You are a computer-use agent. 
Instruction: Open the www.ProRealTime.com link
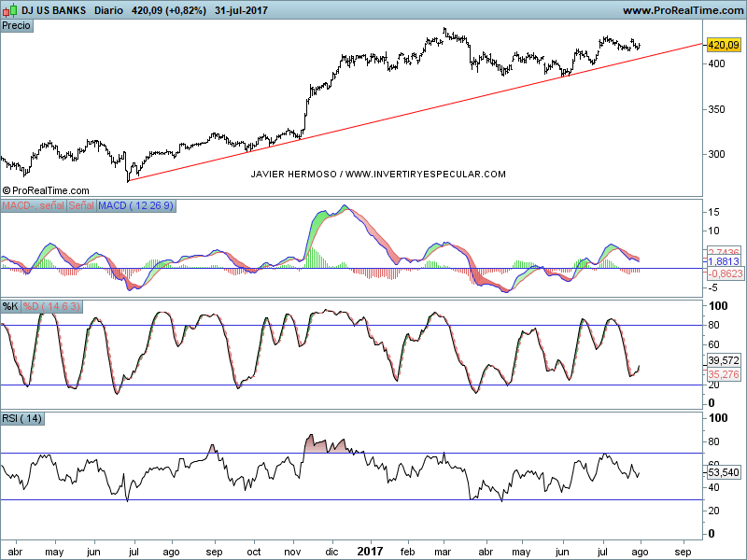[682, 10]
